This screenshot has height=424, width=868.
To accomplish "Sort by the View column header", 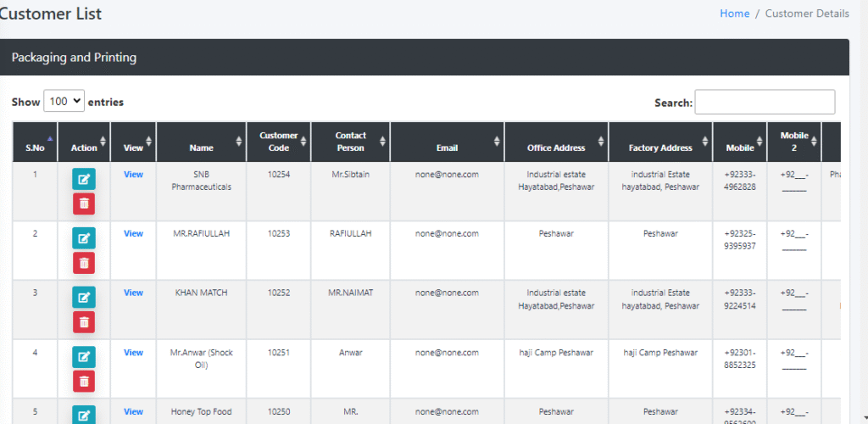I will click(x=133, y=142).
